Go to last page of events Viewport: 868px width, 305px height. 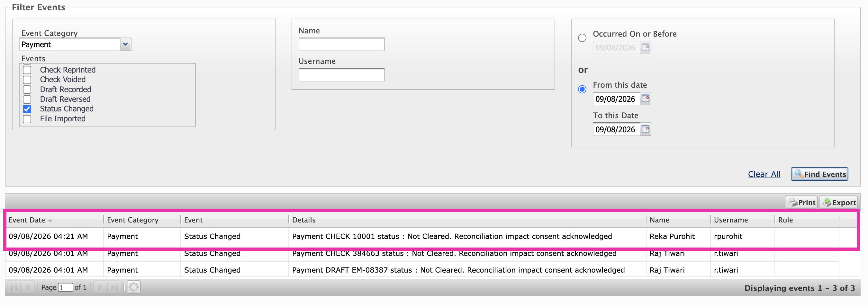click(x=114, y=287)
